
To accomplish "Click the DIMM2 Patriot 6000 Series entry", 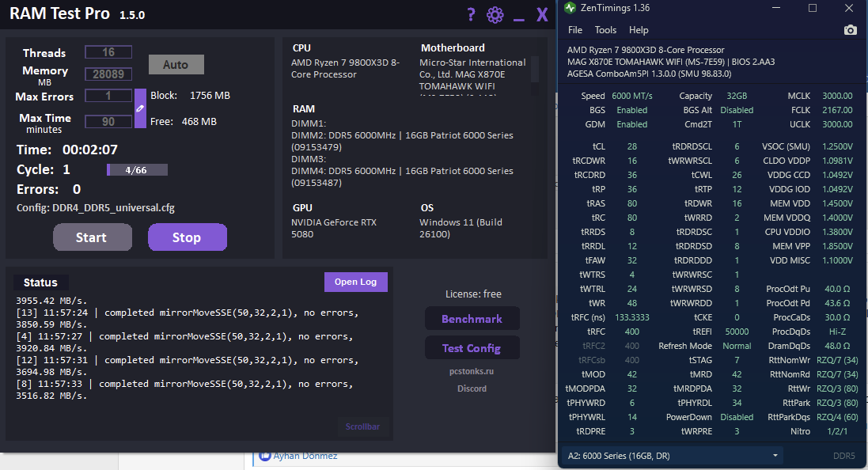I will [x=402, y=141].
